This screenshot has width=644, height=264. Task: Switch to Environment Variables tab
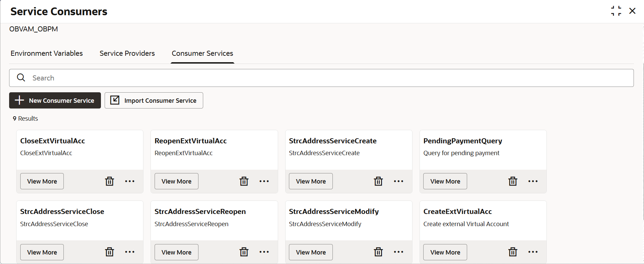pos(47,53)
